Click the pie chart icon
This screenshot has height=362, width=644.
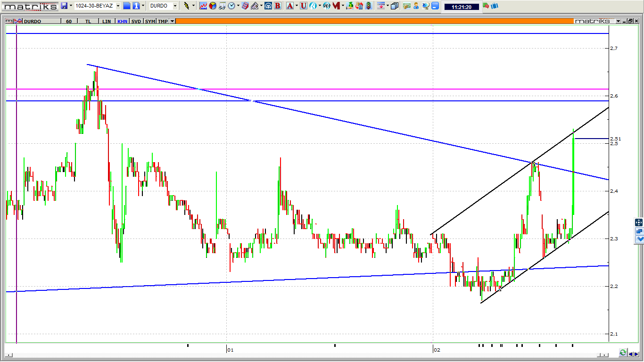pos(213,6)
